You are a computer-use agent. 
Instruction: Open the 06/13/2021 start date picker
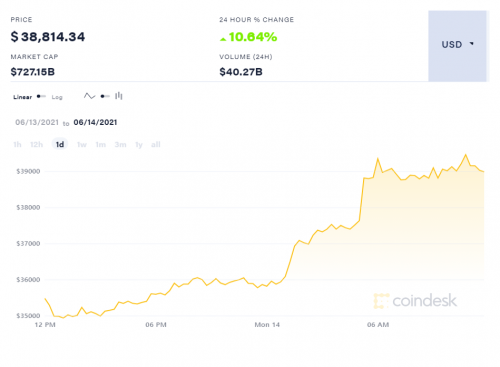[37, 122]
